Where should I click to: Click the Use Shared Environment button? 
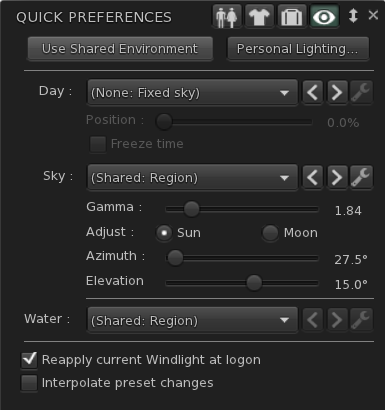tap(120, 49)
